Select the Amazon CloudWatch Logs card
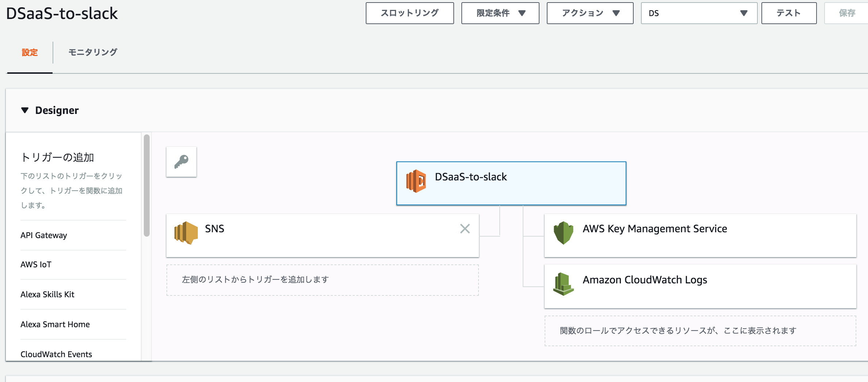This screenshot has height=382, width=868. tap(700, 287)
